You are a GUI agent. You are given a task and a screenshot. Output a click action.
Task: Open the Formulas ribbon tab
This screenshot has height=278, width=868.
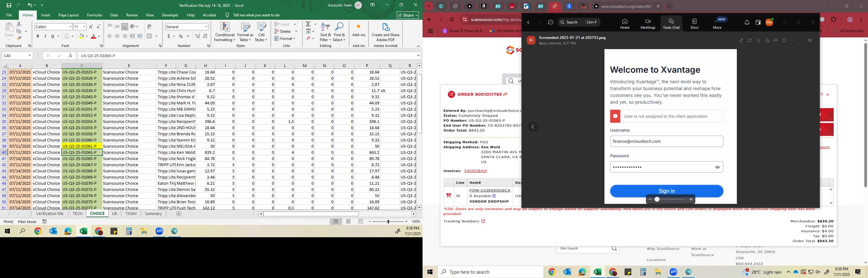tap(94, 15)
